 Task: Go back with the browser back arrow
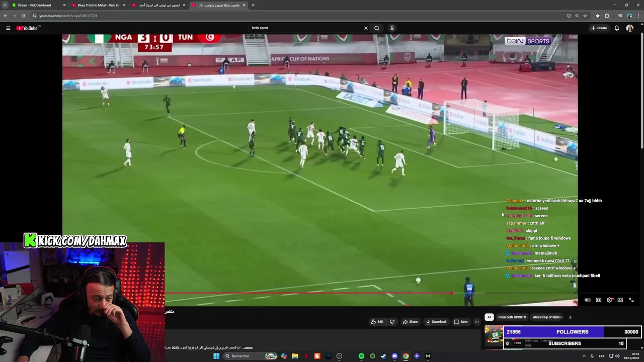click(6, 16)
